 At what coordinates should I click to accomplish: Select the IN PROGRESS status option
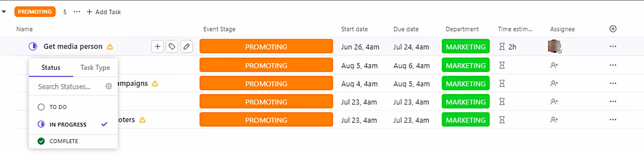tap(68, 125)
